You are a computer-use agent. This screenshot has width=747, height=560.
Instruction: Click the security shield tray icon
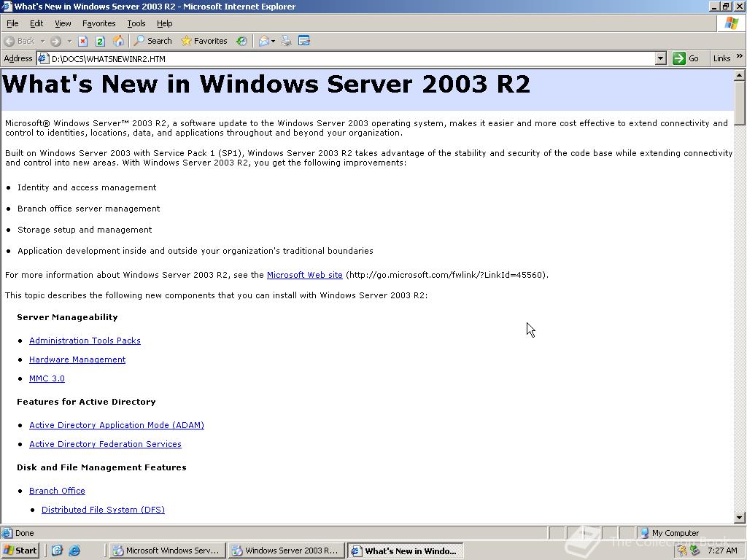coord(694,551)
